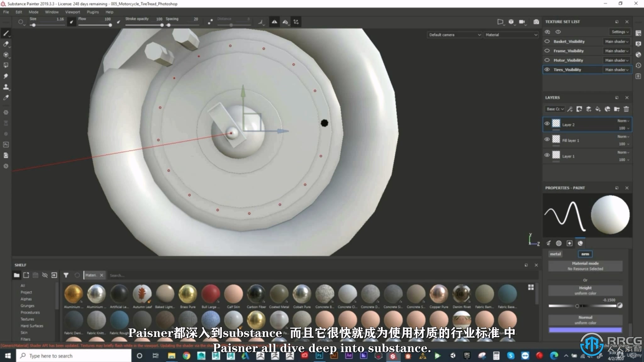Screen dimensions: 644x362
Task: Click the Material mode button
Action: click(585, 266)
